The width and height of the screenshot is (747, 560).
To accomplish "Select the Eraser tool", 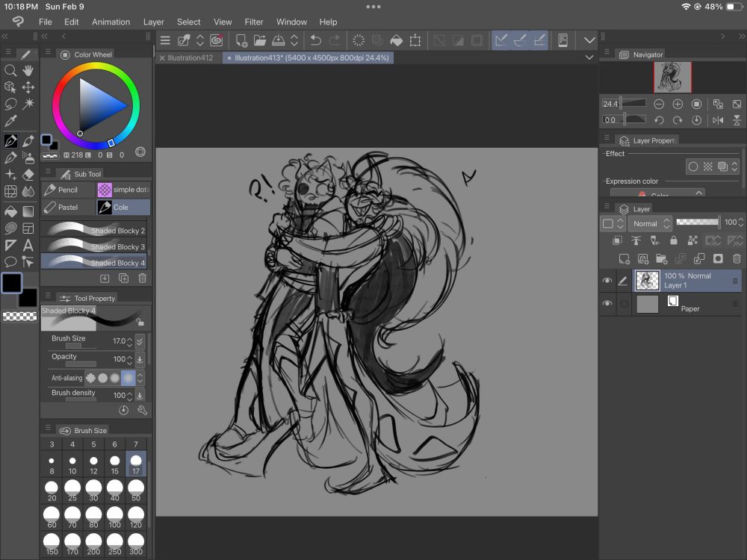I will [x=28, y=175].
